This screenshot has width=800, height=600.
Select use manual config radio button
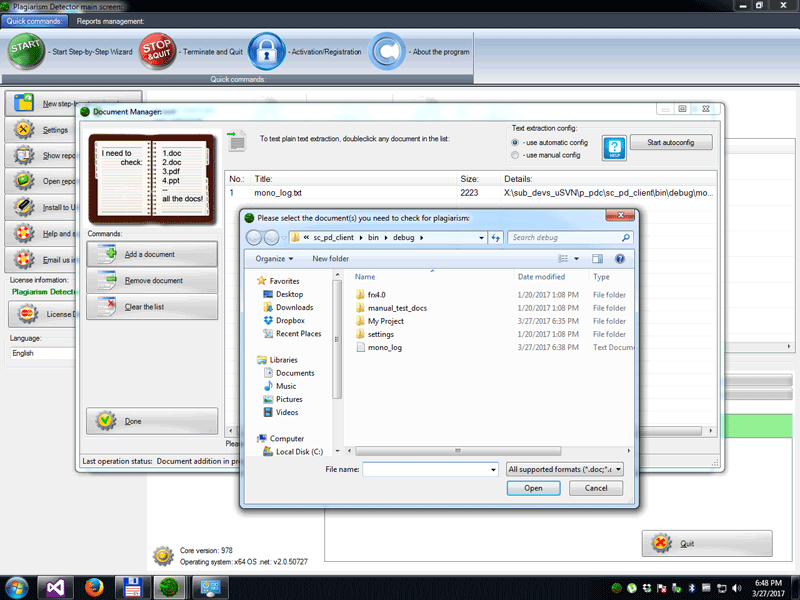click(x=515, y=155)
